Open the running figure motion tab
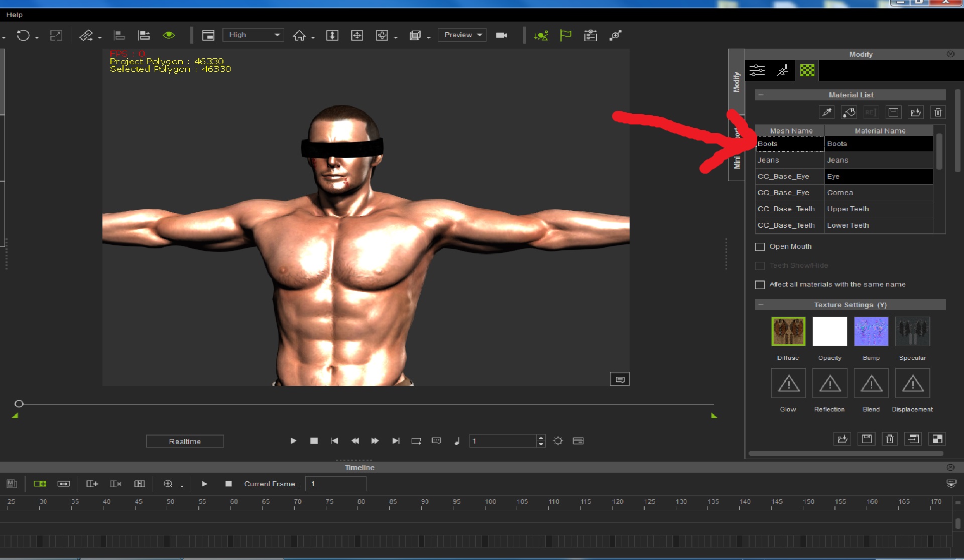This screenshot has width=964, height=560. (x=782, y=70)
